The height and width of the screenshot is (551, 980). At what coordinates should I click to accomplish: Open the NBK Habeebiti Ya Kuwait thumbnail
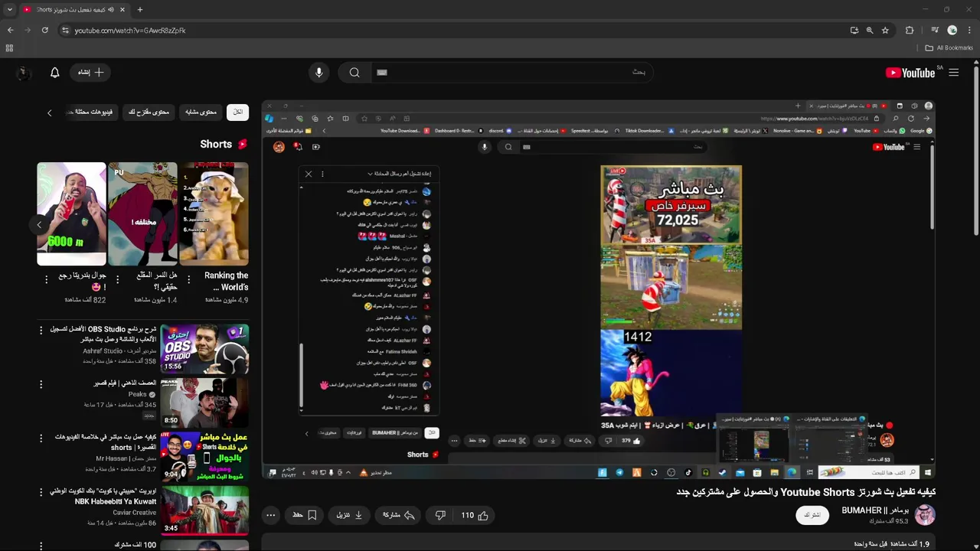click(x=204, y=510)
